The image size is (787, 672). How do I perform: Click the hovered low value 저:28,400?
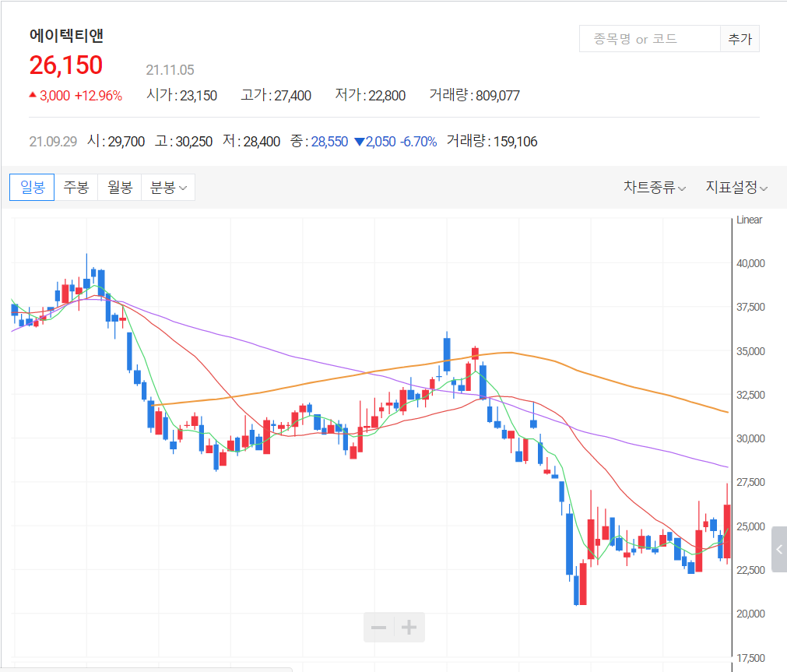coord(251,141)
